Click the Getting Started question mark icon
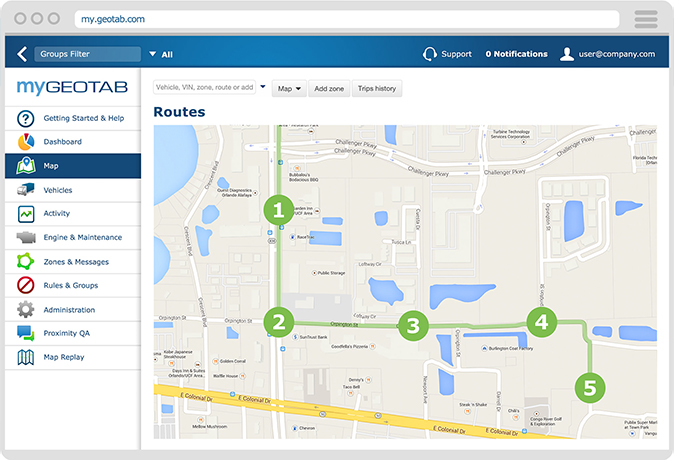The height and width of the screenshot is (460, 674). click(26, 118)
